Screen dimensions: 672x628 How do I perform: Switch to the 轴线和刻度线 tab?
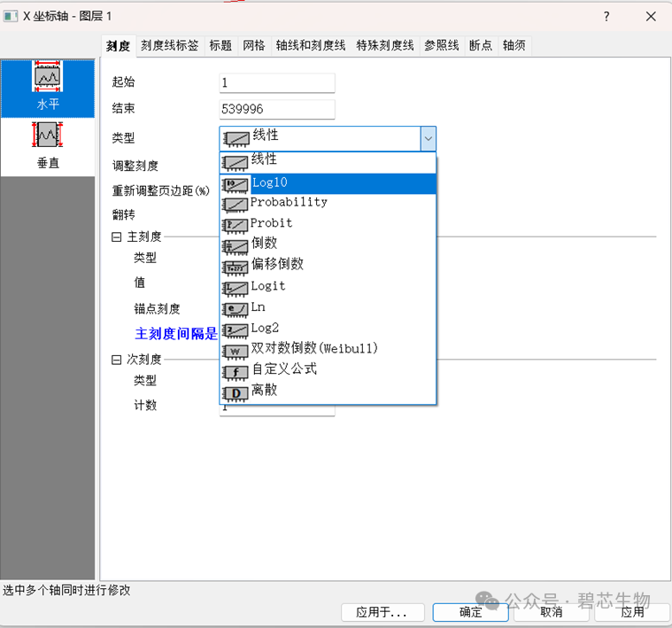click(x=310, y=45)
